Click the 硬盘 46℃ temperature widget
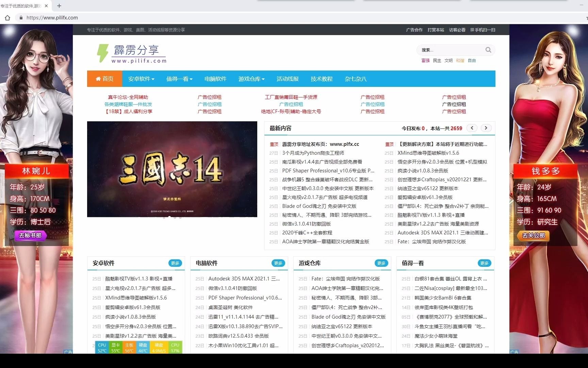The height and width of the screenshot is (368, 588). pos(143,348)
